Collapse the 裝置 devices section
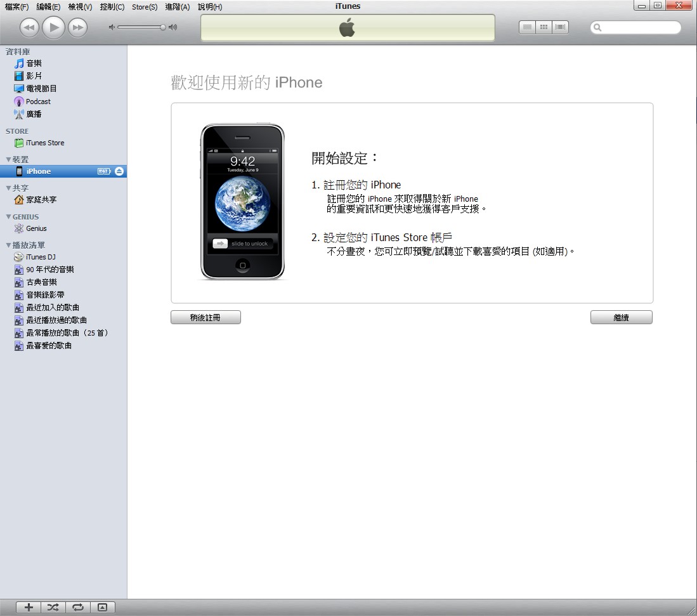The width and height of the screenshot is (697, 616). 8,159
